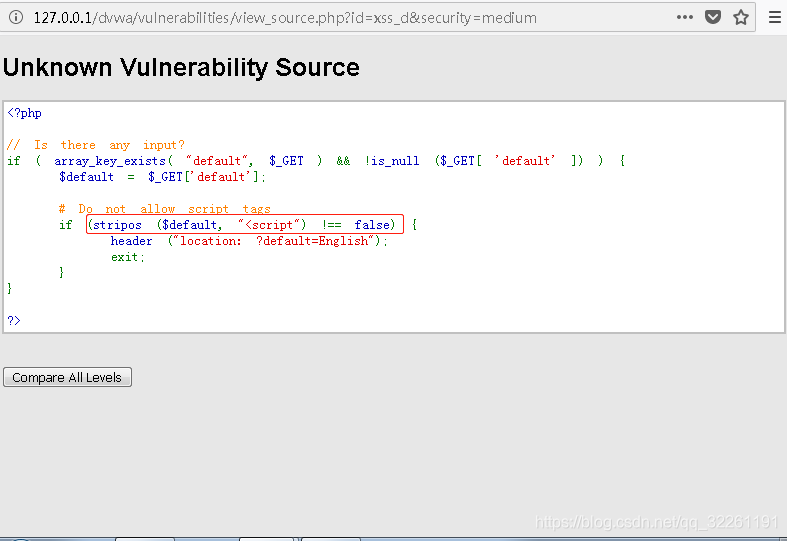Screen dimensions: 787x541
Task: Open the page actions three-dot menu
Action: pyautogui.click(x=685, y=18)
